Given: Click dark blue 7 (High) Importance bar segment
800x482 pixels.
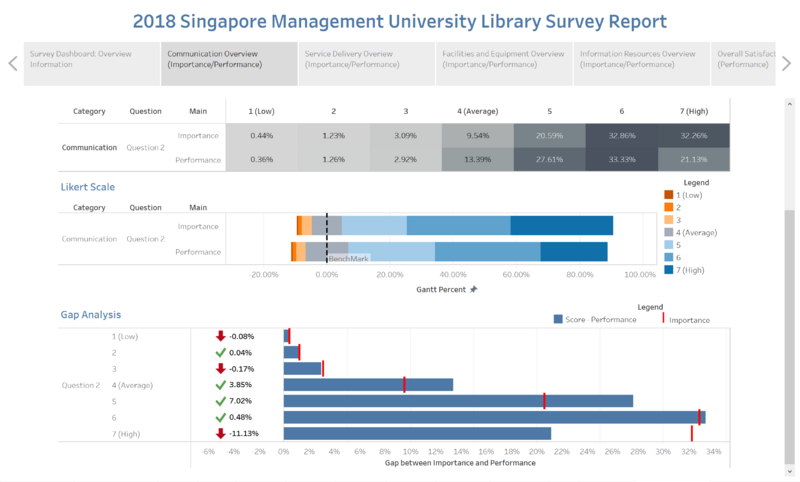Looking at the screenshot, I should [562, 225].
